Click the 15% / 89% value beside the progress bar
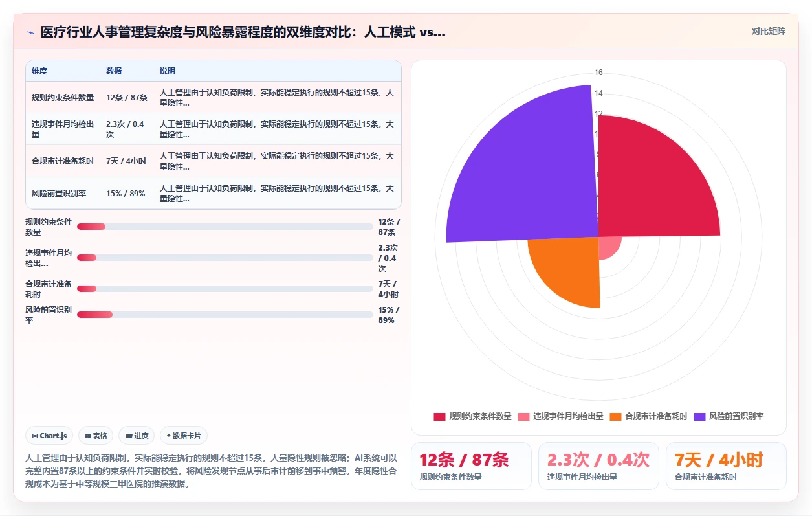The height and width of the screenshot is (516, 812). coord(389,315)
